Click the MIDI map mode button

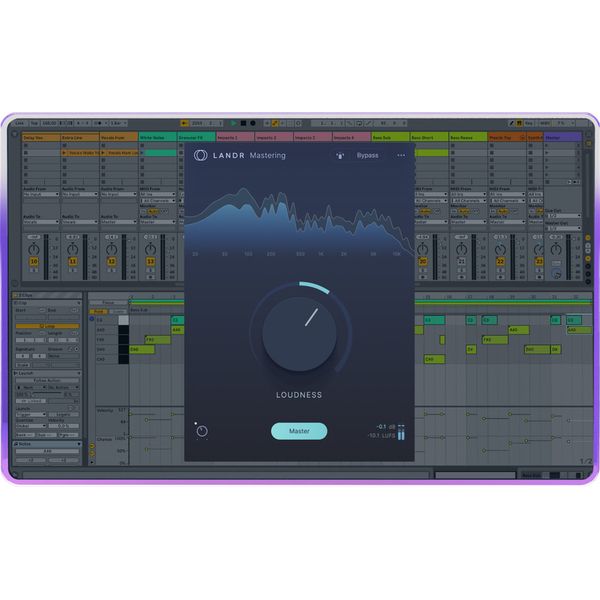[544, 123]
